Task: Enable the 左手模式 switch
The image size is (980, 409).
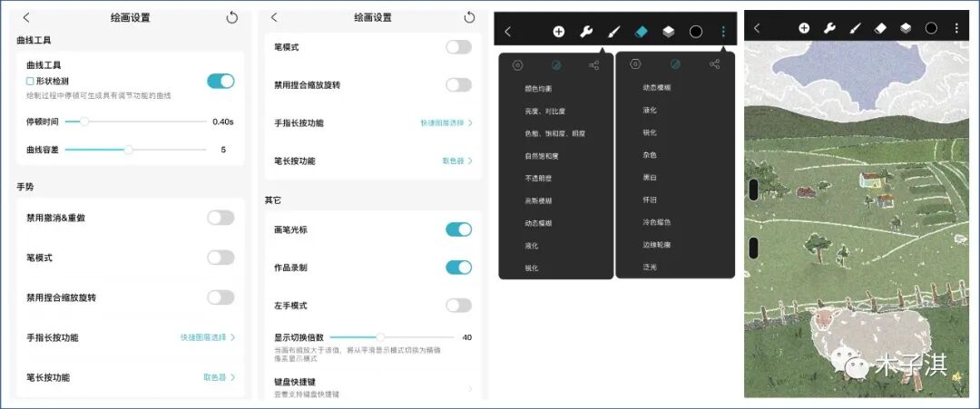Action: (x=459, y=306)
